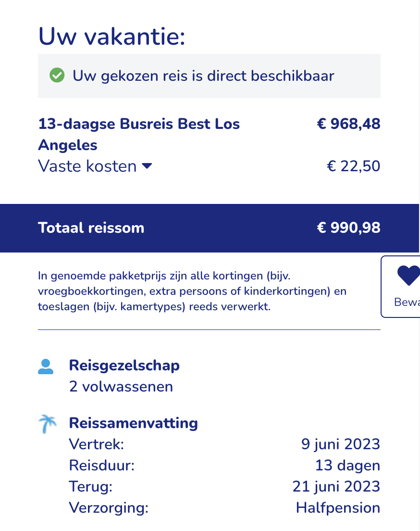The width and height of the screenshot is (420, 531).
Task: Click the total amount € 990,98
Action: 348,228
